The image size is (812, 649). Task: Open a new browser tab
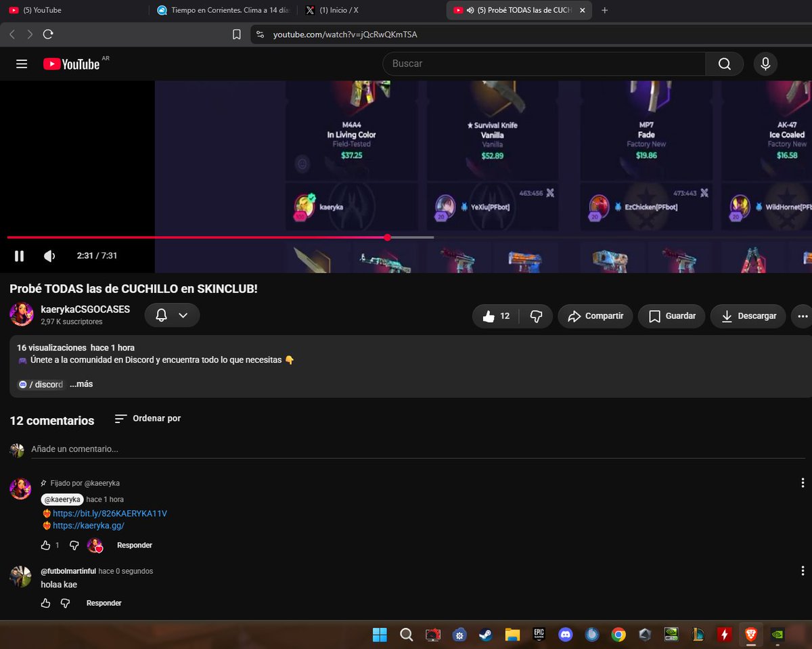coord(605,10)
